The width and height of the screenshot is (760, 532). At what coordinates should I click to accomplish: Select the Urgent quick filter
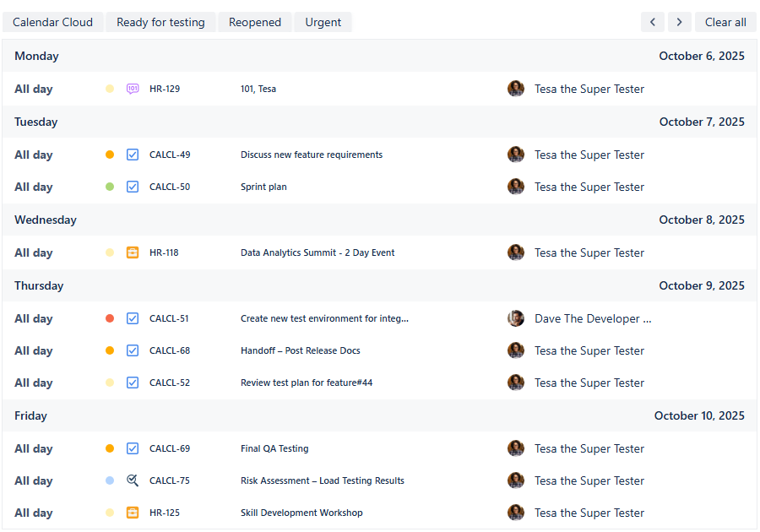[323, 22]
